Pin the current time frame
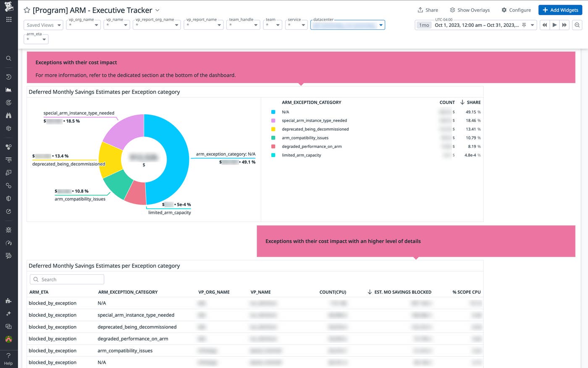The height and width of the screenshot is (368, 588). [x=524, y=25]
